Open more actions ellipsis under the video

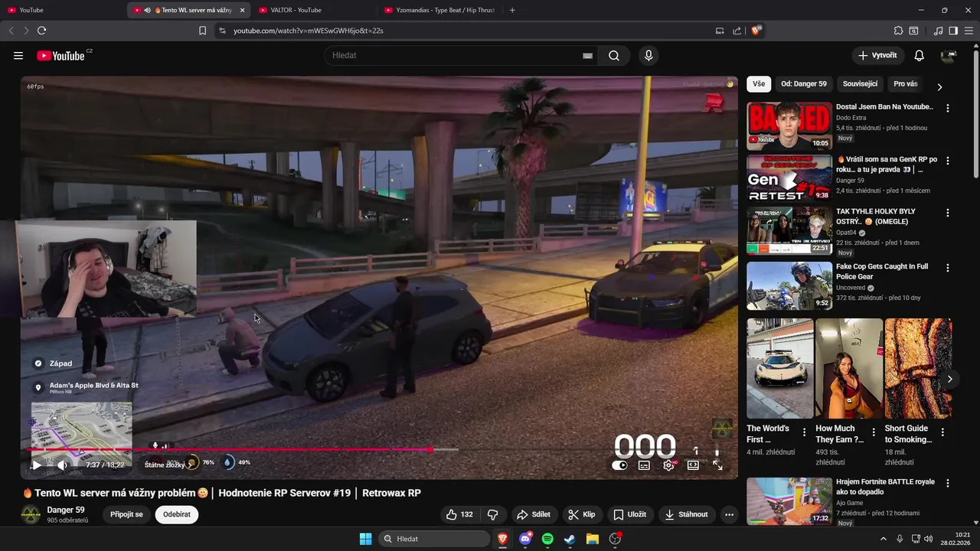point(729,514)
